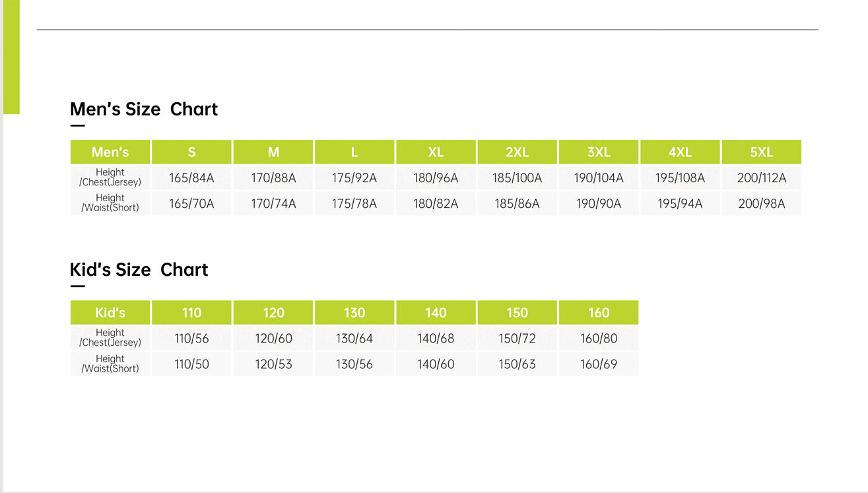Click the Kid's table header cell
The width and height of the screenshot is (868, 493).
click(x=110, y=313)
